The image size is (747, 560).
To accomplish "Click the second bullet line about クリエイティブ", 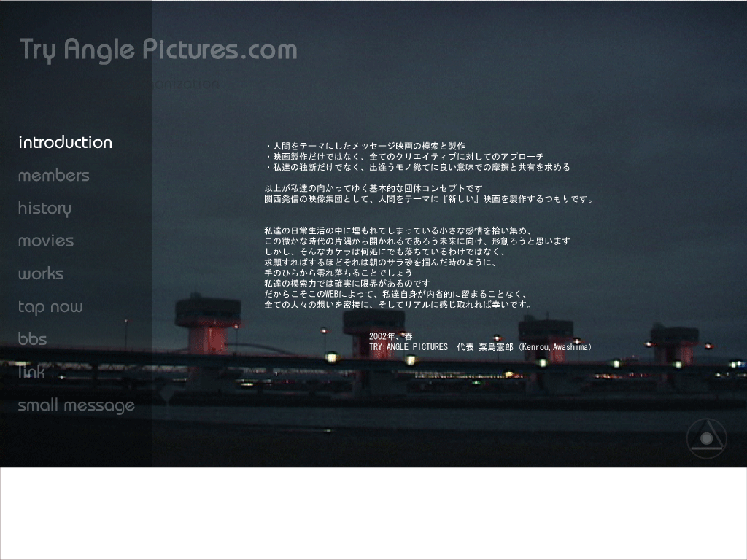I will pyautogui.click(x=404, y=157).
